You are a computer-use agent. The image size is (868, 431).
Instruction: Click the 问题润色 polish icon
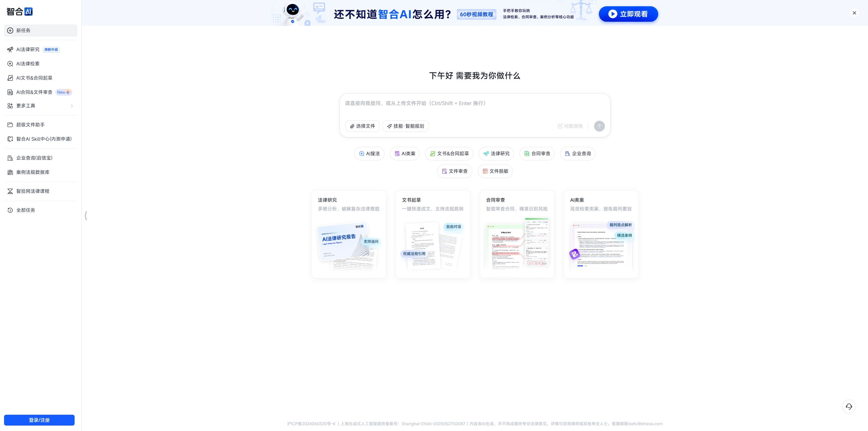[x=560, y=126]
